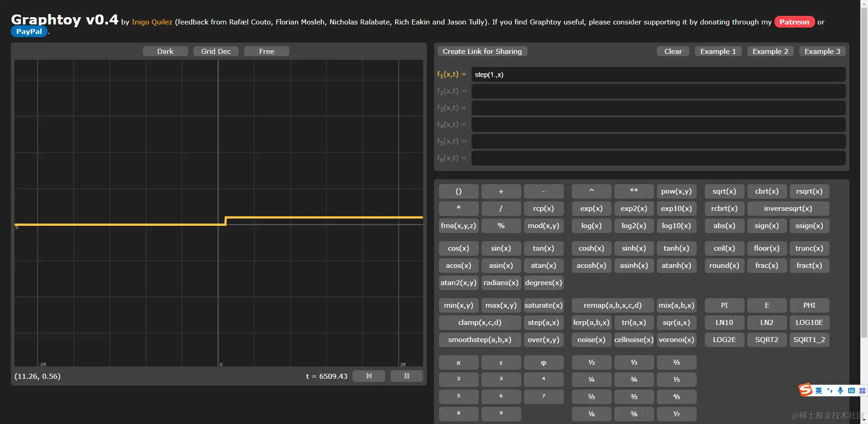Insert the PI constant
The width and height of the screenshot is (868, 424).
tap(724, 305)
